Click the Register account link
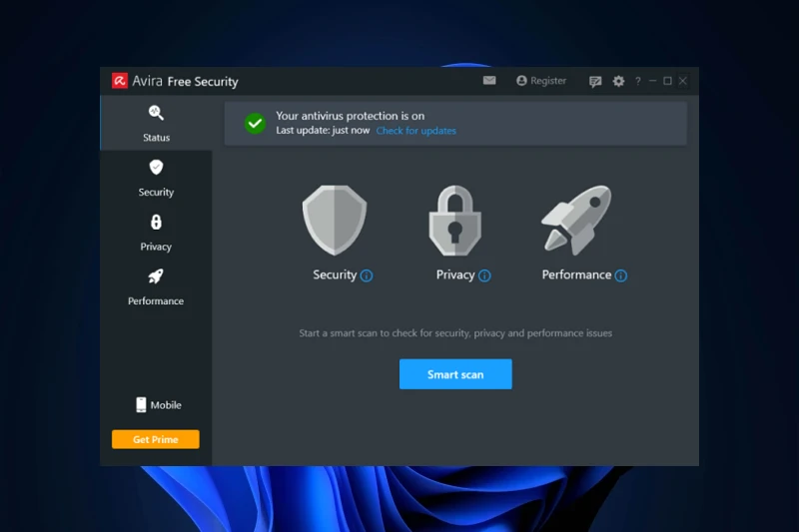 coord(541,81)
